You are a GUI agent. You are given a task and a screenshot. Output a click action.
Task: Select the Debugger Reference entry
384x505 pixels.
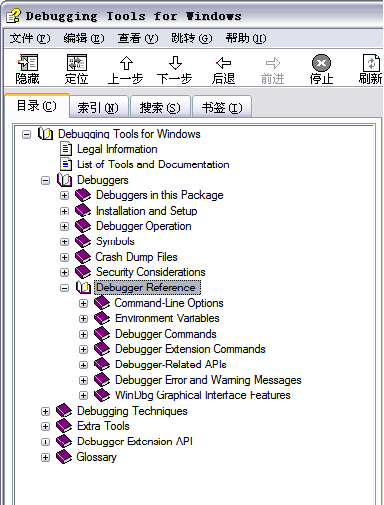(147, 287)
